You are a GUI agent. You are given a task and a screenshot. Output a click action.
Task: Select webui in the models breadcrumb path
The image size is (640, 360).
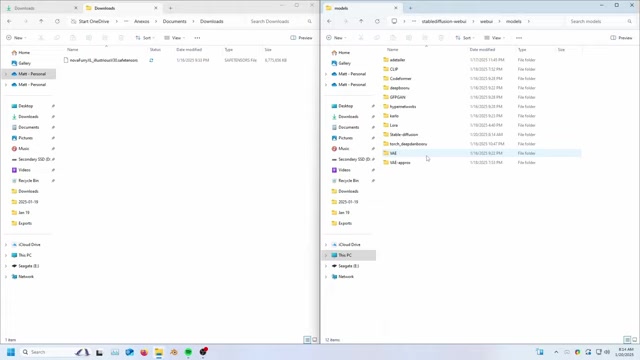pyautogui.click(x=486, y=21)
